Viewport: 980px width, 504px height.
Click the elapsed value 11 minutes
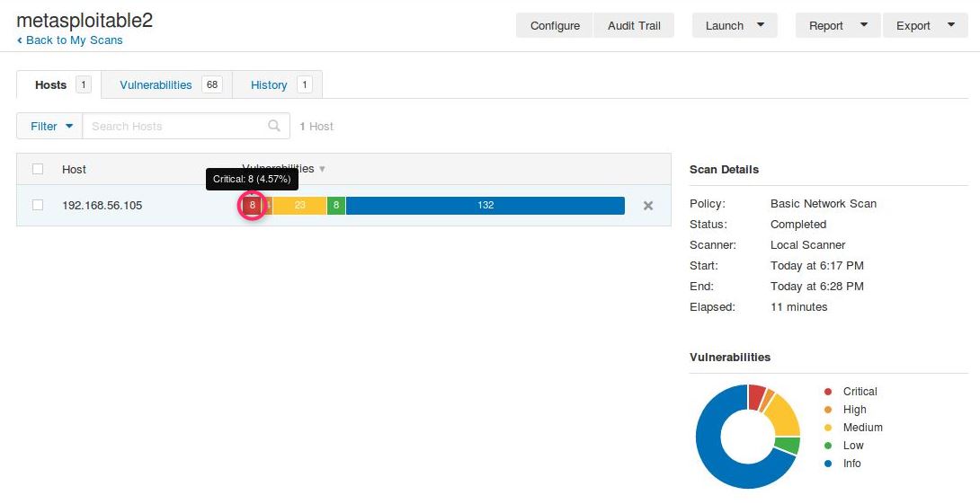798,306
